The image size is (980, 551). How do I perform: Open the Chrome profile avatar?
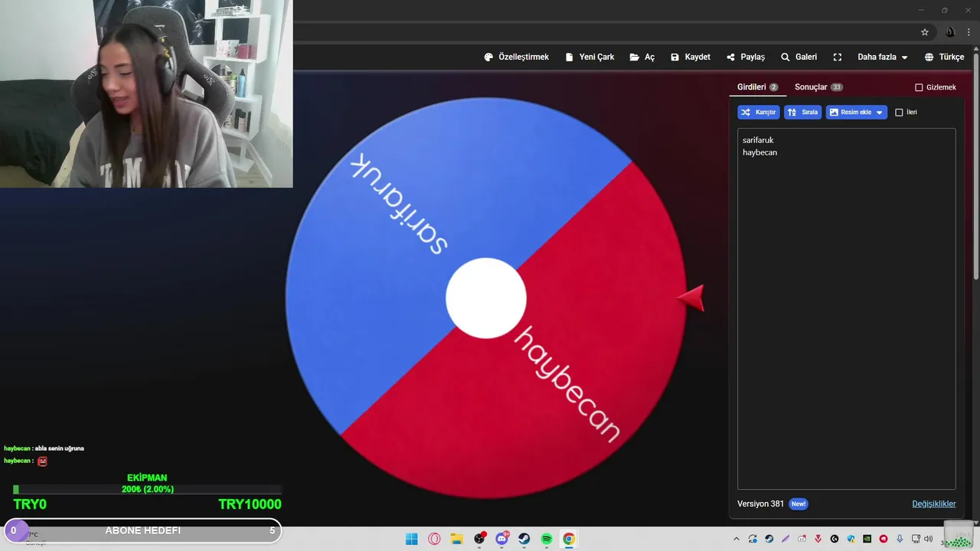[950, 32]
